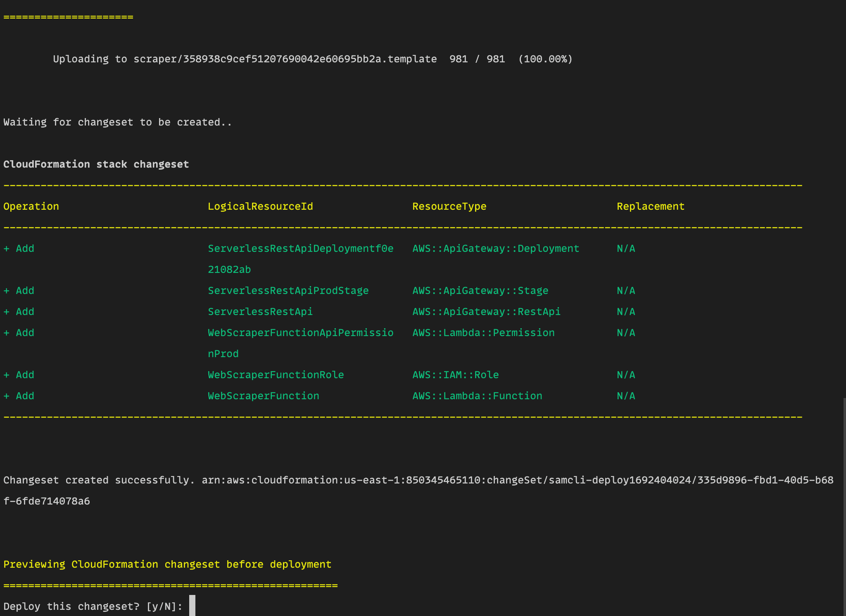Click the ResourceType column header
Viewport: 846px width, 616px height.
coord(449,206)
